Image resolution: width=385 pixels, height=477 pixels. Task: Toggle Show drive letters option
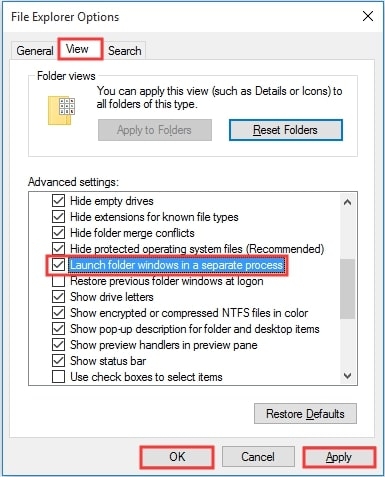pos(58,297)
